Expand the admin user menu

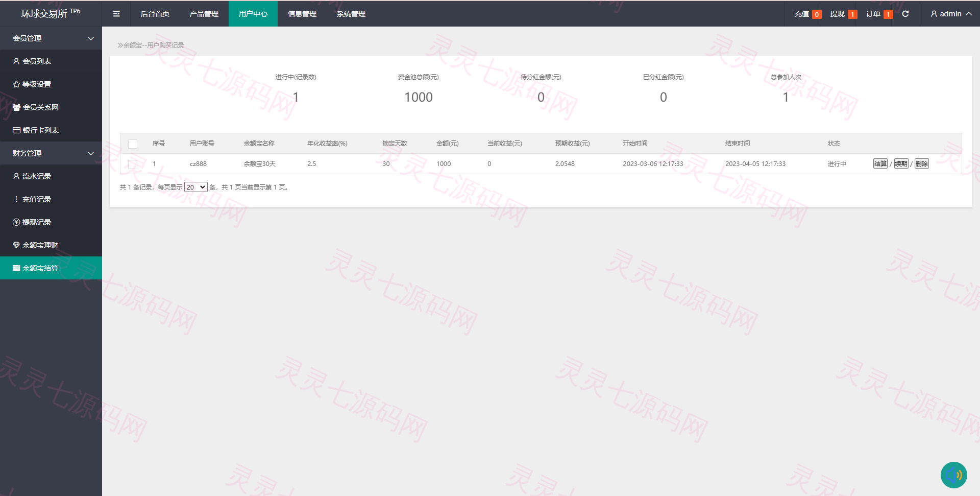pos(951,14)
